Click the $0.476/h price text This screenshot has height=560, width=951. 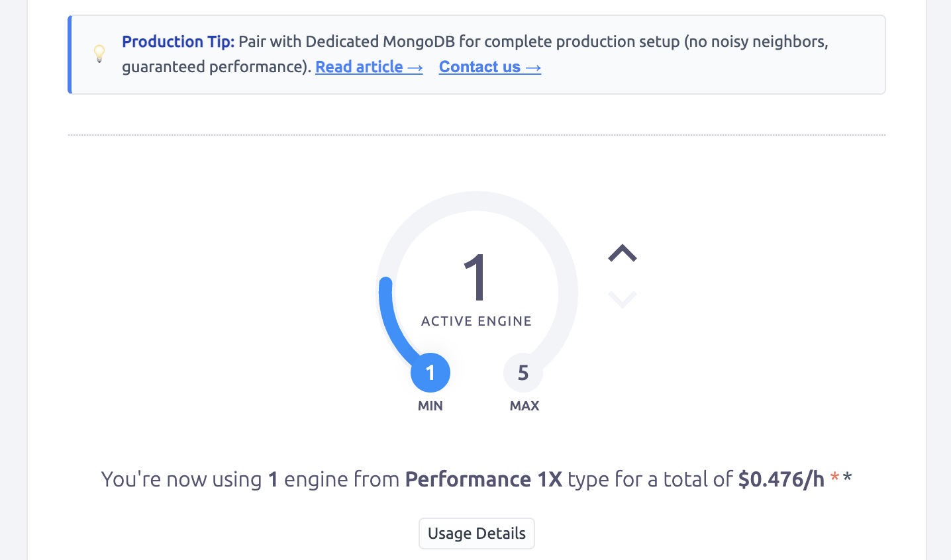(x=781, y=479)
